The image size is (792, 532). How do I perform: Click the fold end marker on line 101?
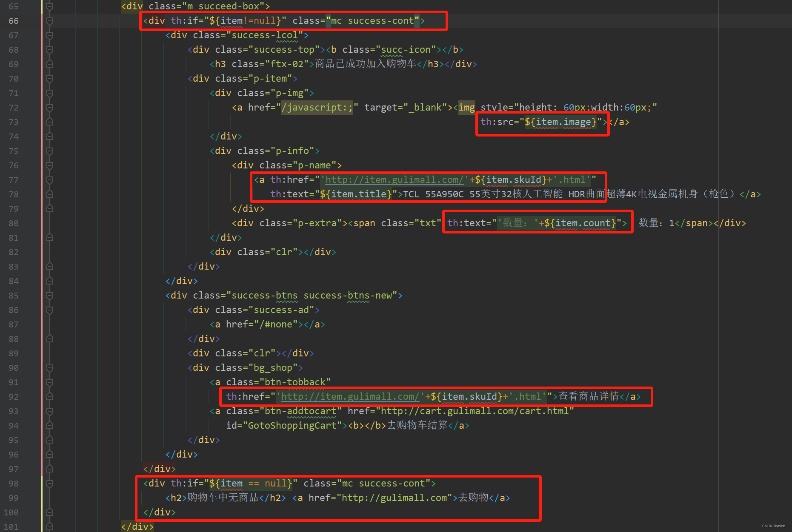[50, 527]
